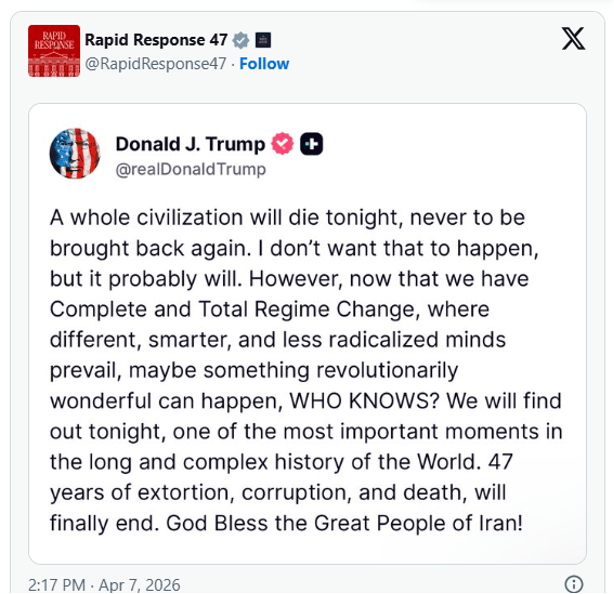Click the X logo in the top corner

click(574, 39)
